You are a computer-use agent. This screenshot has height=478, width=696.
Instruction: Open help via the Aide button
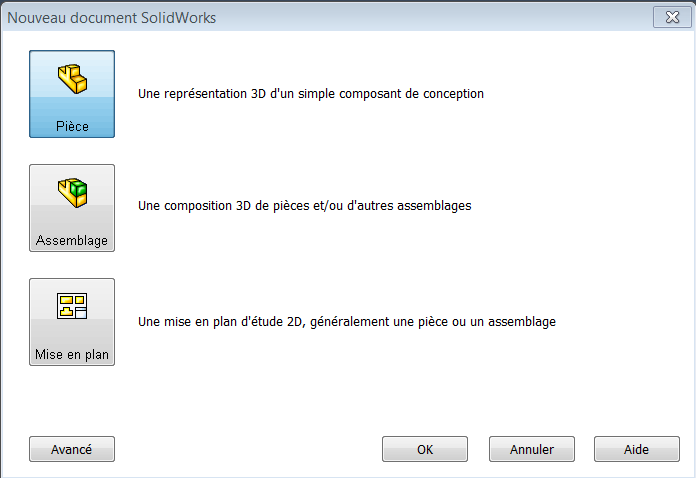[637, 449]
